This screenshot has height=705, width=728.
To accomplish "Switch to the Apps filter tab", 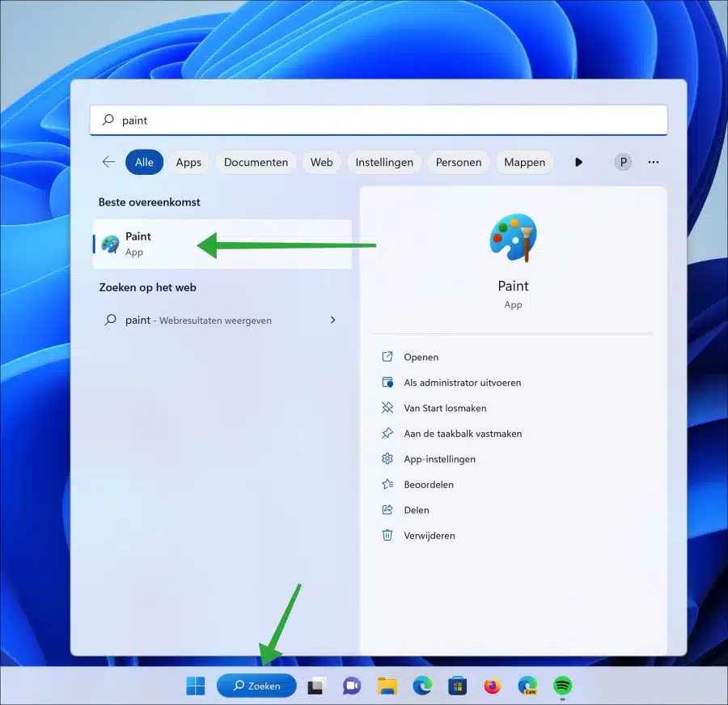I will (x=188, y=162).
